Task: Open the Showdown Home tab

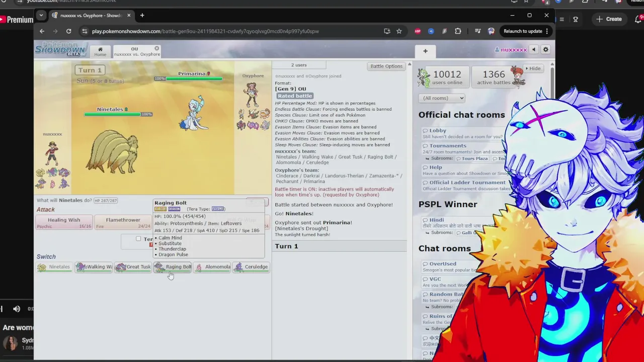Action: coord(100,51)
